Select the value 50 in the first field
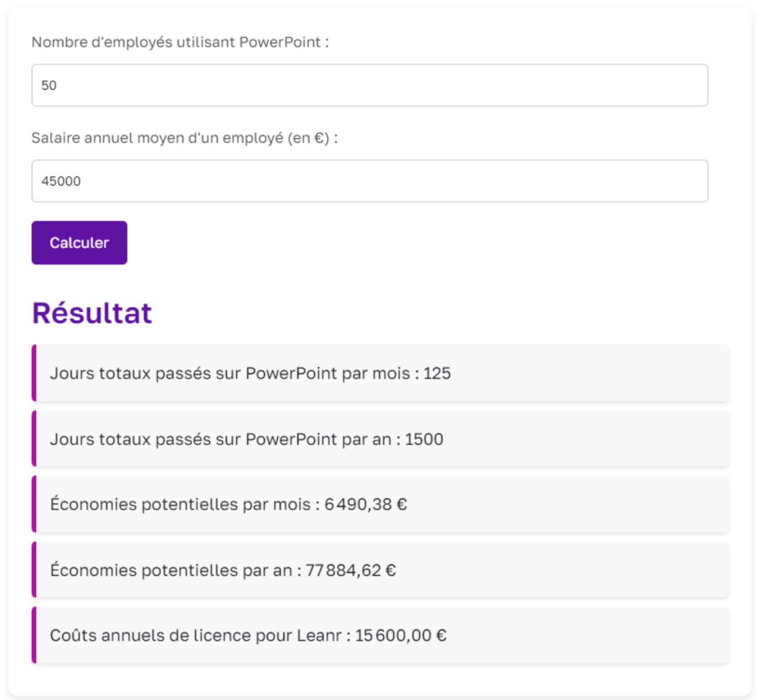The height and width of the screenshot is (700, 761). click(x=49, y=86)
